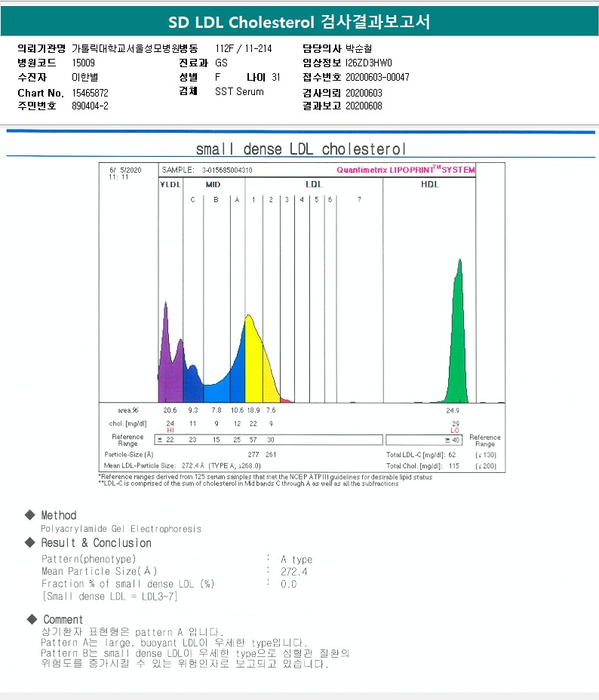Click the comment line starting 'Pattern B는 small dense'

click(x=195, y=653)
